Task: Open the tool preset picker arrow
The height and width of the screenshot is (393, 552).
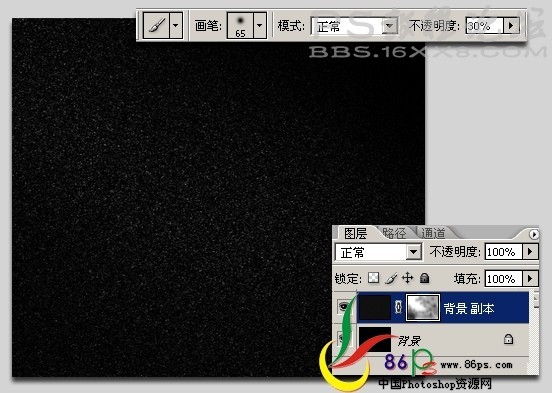Action: [176, 25]
